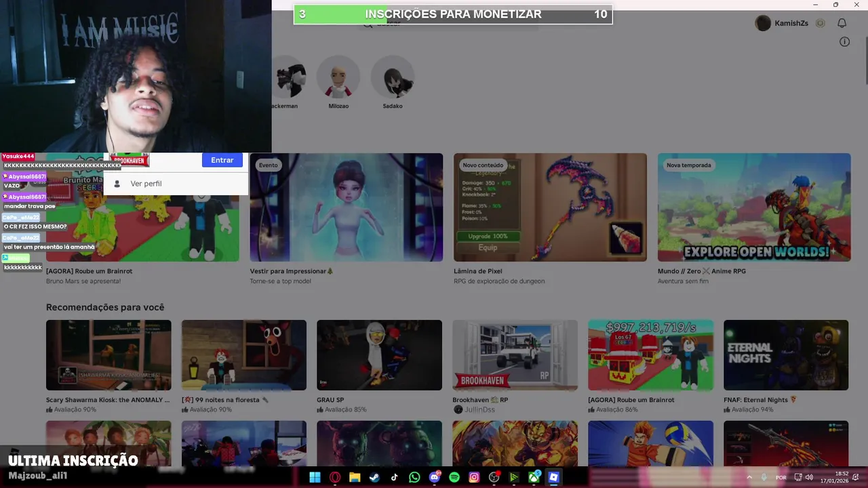Click the microphone icon in system tray
The height and width of the screenshot is (488, 868).
(x=764, y=477)
